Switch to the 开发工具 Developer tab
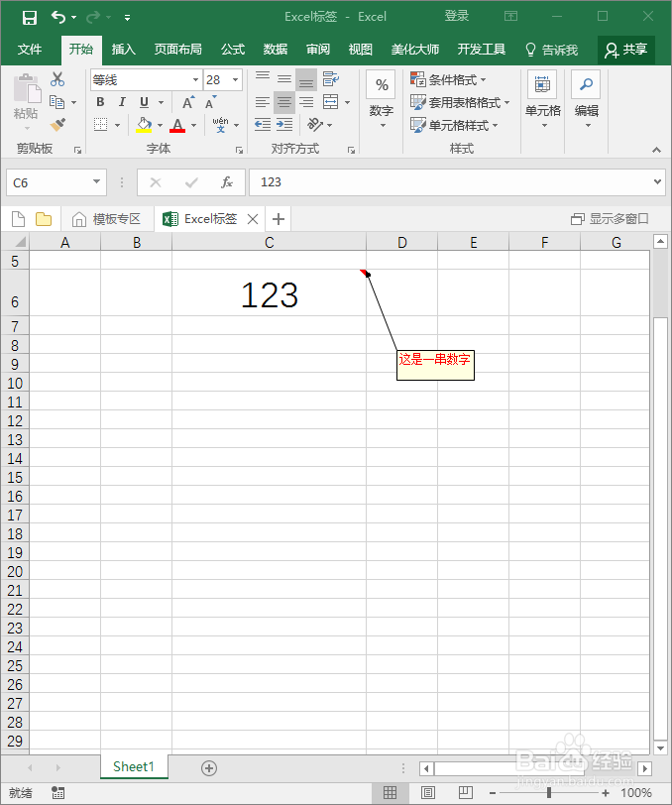This screenshot has height=805, width=672. tap(482, 50)
